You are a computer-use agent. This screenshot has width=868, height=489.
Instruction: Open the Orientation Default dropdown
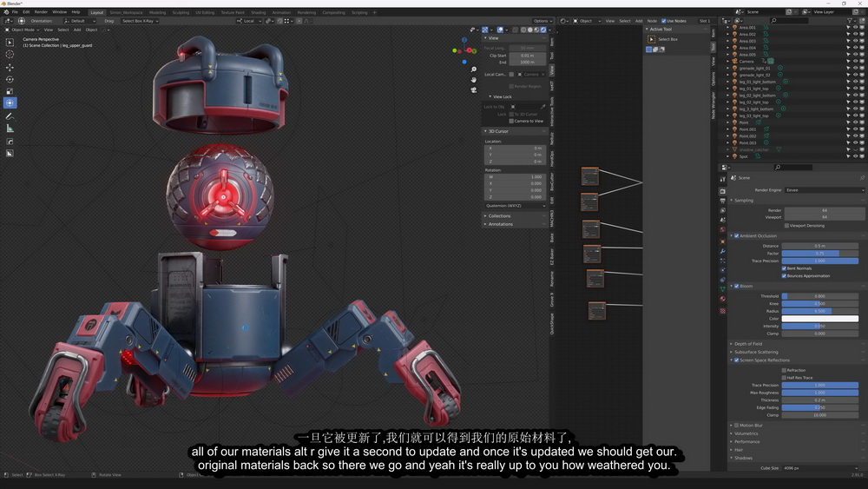(x=80, y=21)
